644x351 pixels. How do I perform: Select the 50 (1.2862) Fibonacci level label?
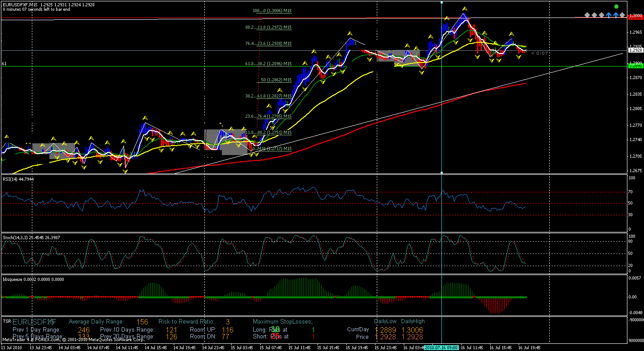coord(277,80)
